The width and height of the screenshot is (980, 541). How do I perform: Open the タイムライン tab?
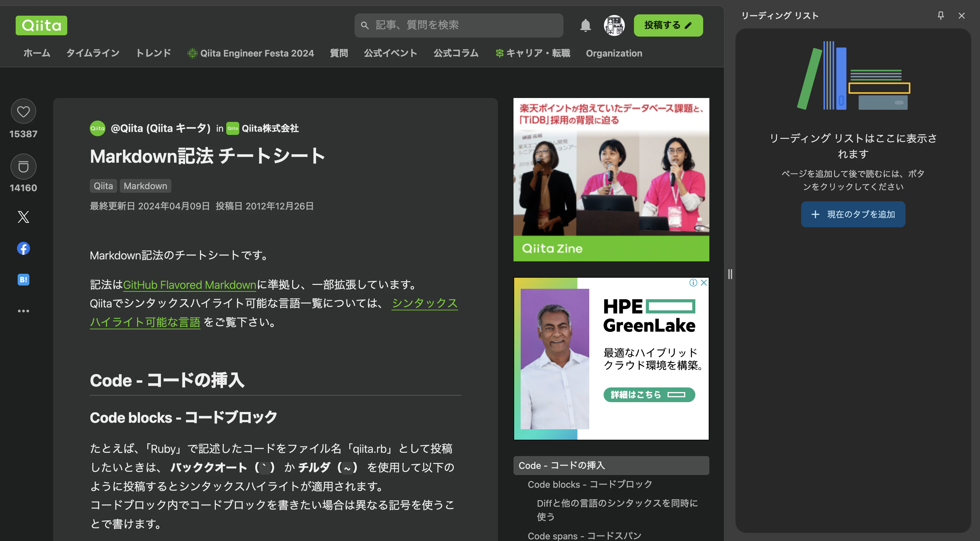coord(93,53)
